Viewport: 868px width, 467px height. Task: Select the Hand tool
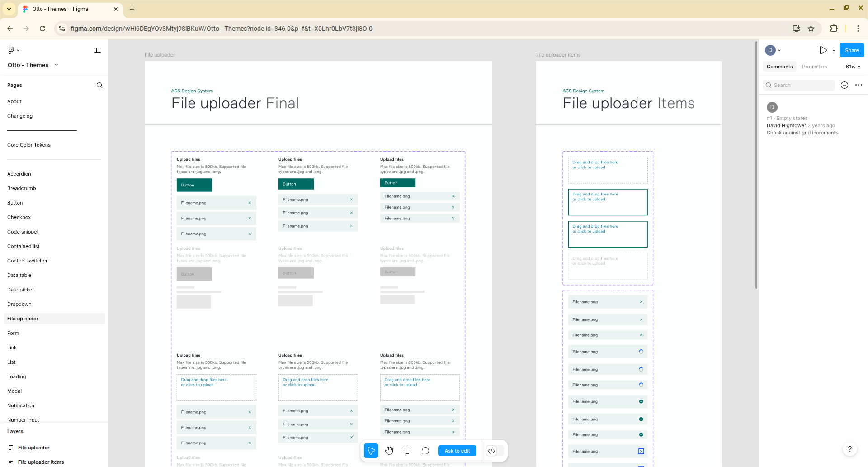tap(389, 451)
